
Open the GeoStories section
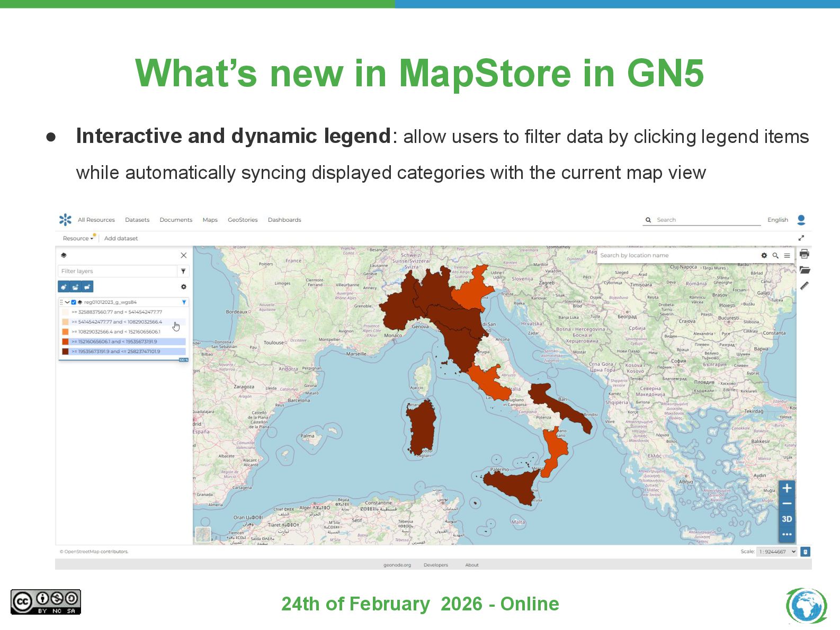point(243,220)
